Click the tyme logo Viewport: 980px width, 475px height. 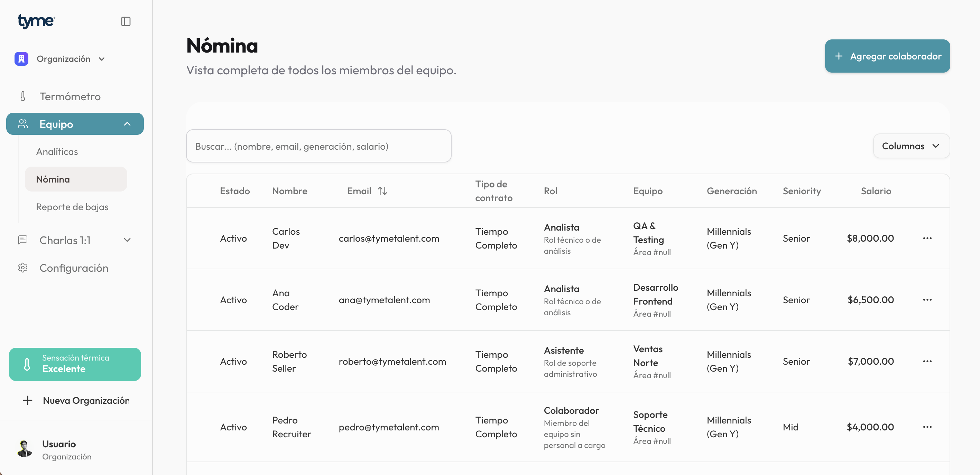[36, 21]
